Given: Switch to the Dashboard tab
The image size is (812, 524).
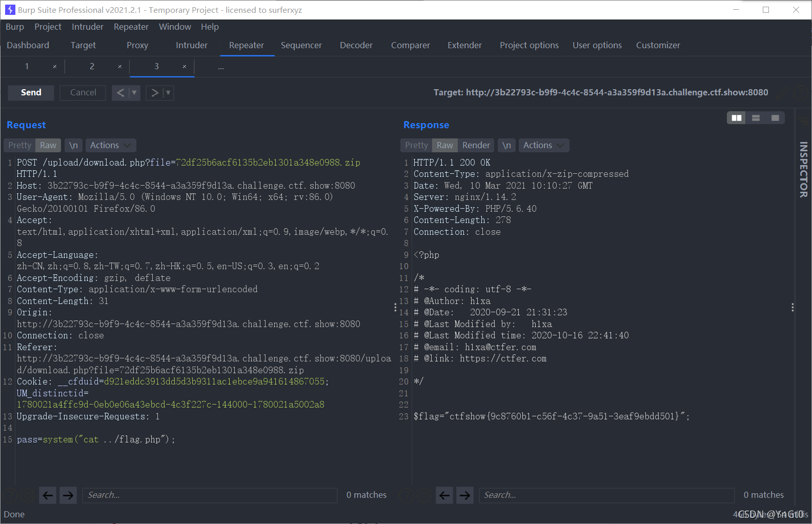Looking at the screenshot, I should pyautogui.click(x=28, y=45).
